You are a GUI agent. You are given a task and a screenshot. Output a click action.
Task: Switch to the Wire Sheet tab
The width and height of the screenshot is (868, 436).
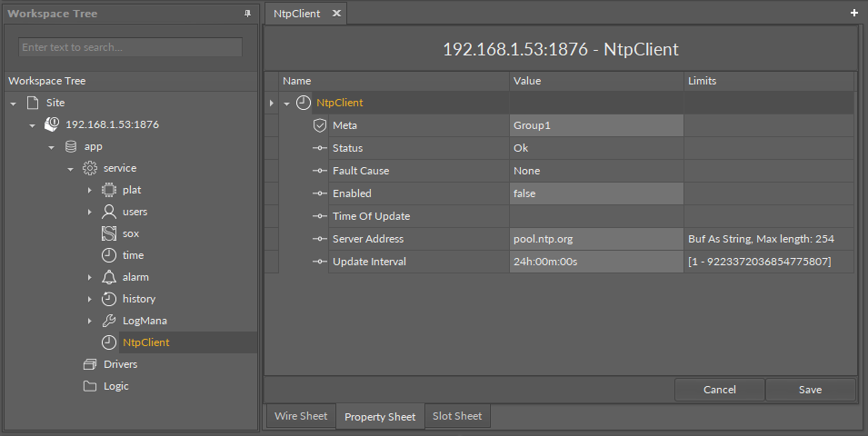pos(300,416)
